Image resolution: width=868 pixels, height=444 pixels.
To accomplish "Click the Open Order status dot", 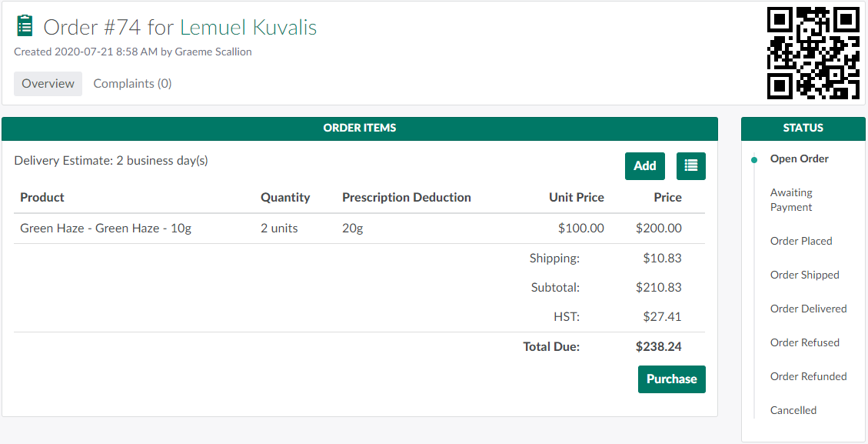I will click(754, 159).
